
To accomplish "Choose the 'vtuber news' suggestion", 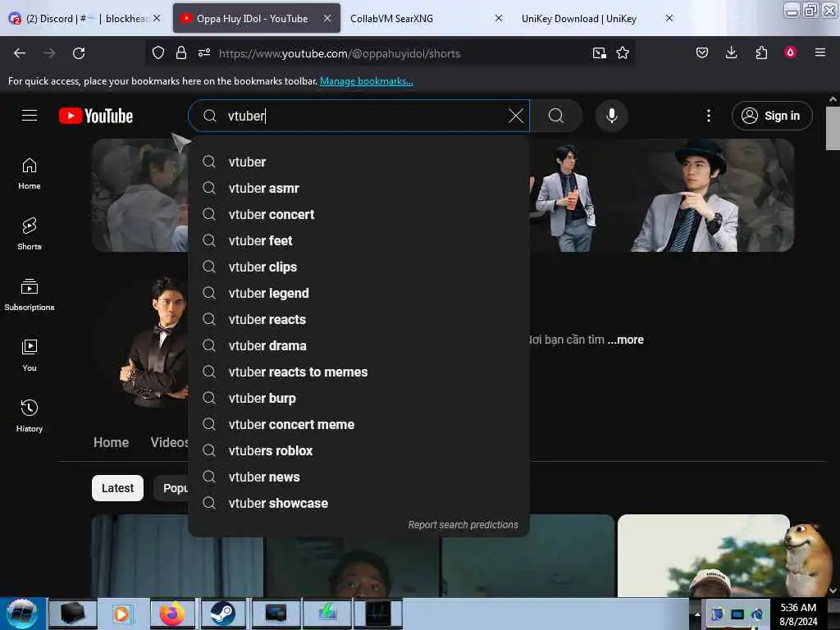I will click(359, 477).
